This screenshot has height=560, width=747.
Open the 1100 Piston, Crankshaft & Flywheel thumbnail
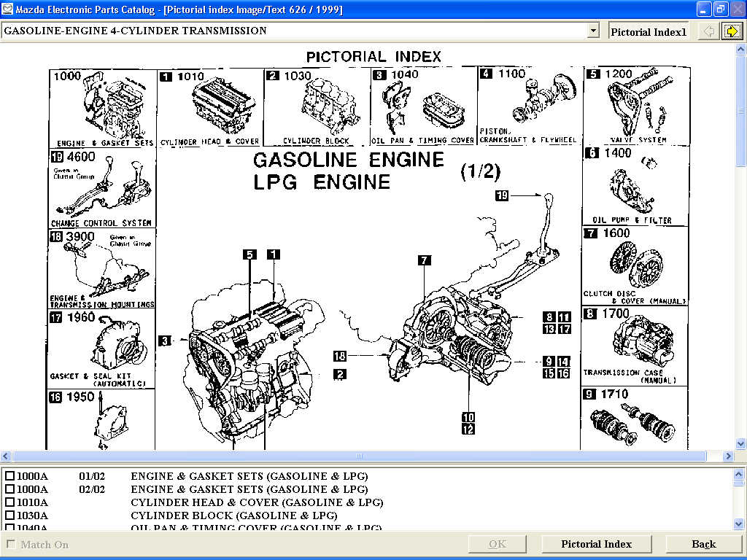(x=530, y=106)
